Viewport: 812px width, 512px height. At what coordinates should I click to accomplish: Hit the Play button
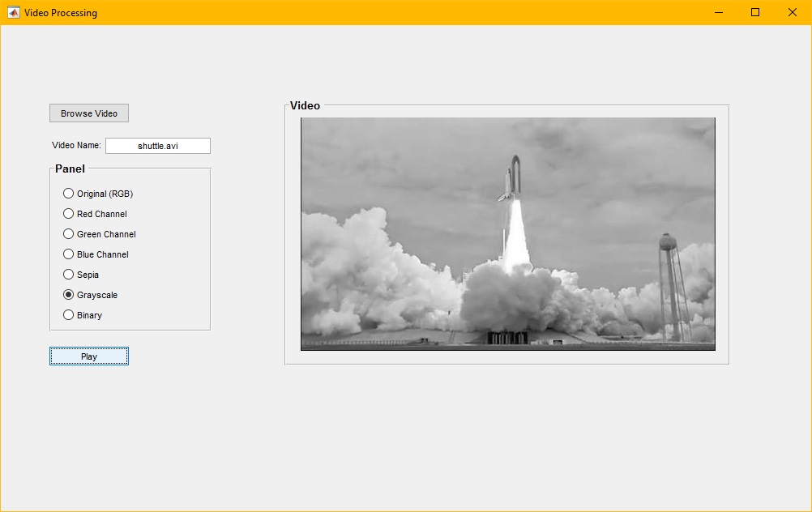pyautogui.click(x=89, y=356)
